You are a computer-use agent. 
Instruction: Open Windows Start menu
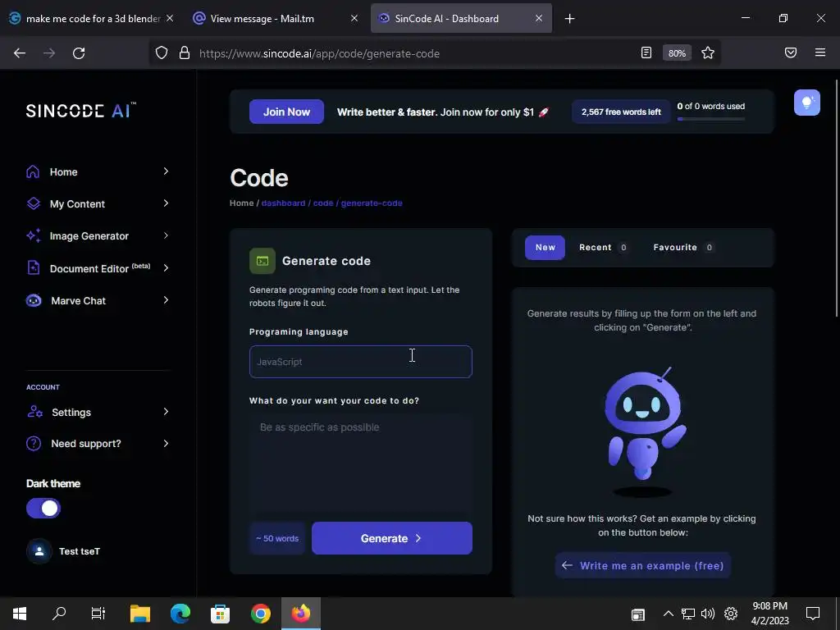[20, 614]
